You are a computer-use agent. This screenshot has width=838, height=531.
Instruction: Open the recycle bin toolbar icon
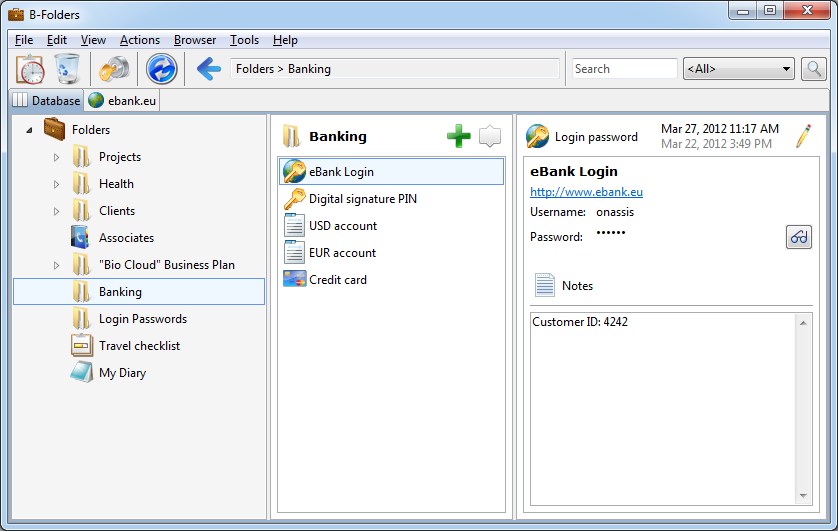[67, 69]
